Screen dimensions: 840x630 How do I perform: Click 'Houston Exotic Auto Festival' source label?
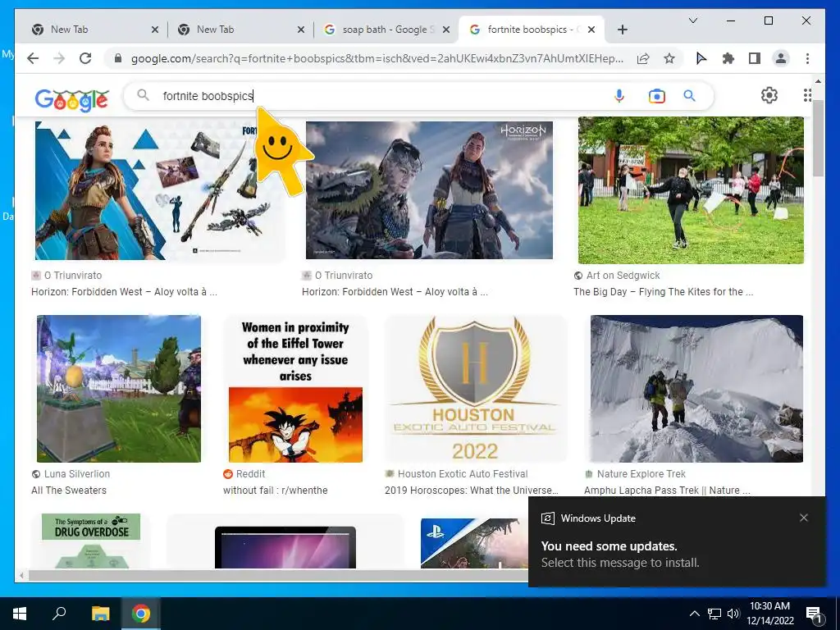pos(463,473)
